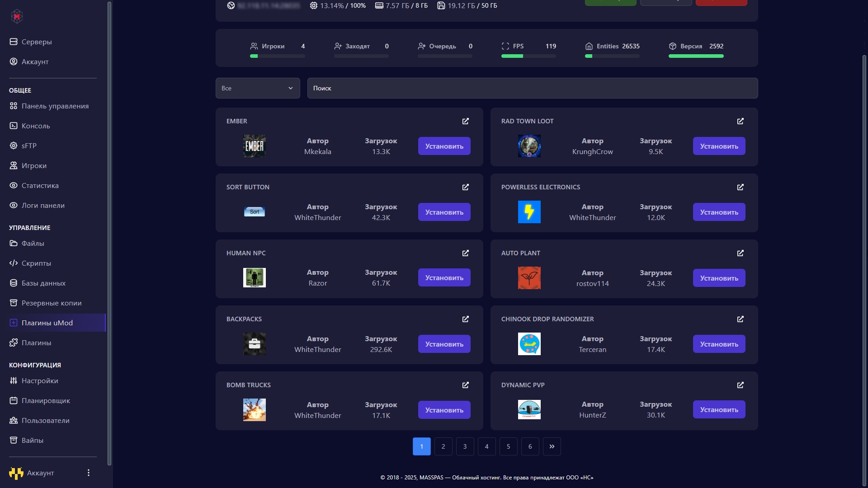Click the Backpacks plugin thumbnail
Screen dimensions: 868x488
254,344
